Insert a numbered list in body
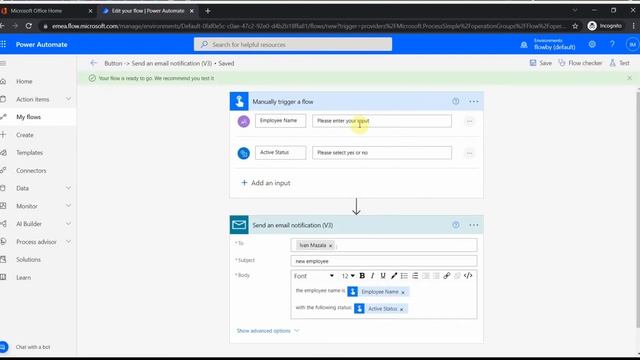The height and width of the screenshot is (360, 640). coord(415,276)
